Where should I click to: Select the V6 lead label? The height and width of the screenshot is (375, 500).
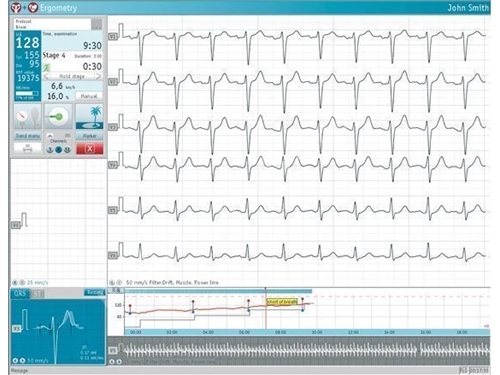[113, 255]
